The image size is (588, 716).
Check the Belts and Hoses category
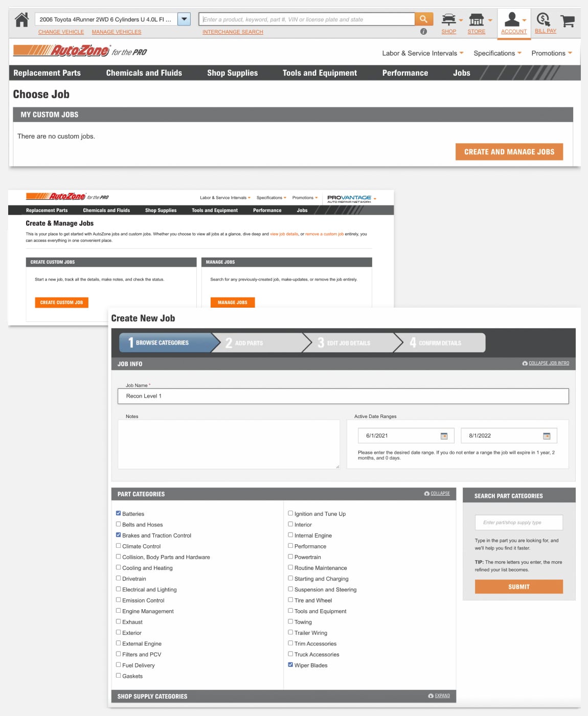(119, 524)
